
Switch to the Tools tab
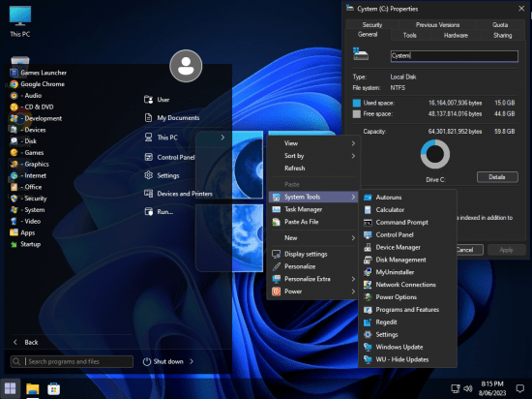tap(409, 35)
